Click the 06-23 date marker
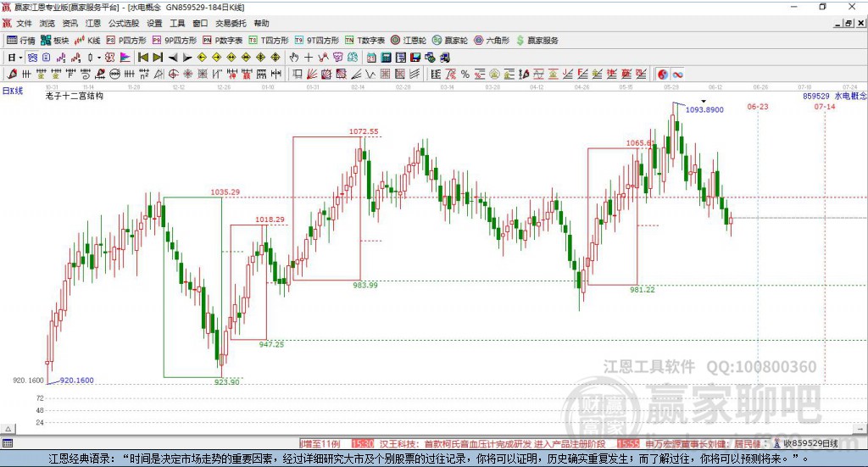868x467 pixels. [x=758, y=106]
